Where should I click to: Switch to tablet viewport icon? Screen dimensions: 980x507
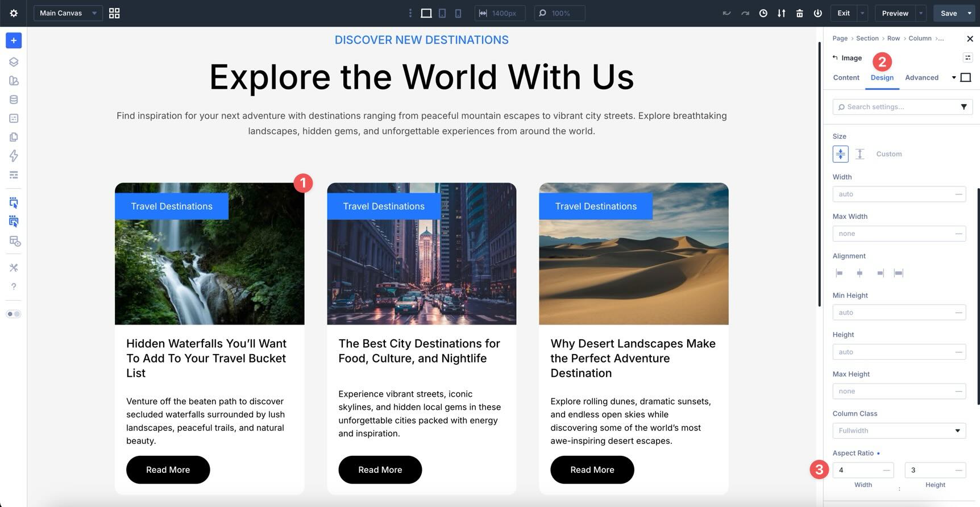(442, 13)
